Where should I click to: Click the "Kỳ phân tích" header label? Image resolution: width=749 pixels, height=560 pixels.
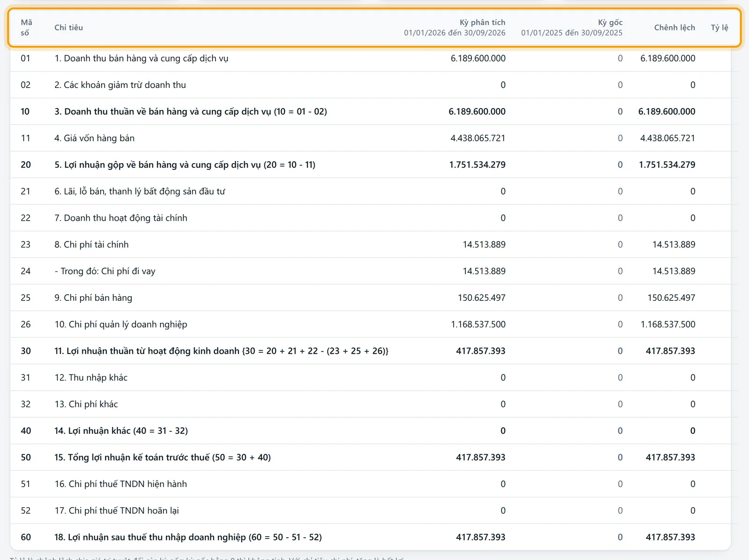(x=482, y=22)
